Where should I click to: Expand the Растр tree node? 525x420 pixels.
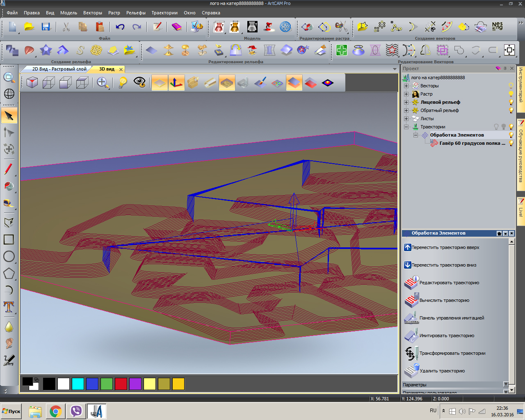click(406, 94)
